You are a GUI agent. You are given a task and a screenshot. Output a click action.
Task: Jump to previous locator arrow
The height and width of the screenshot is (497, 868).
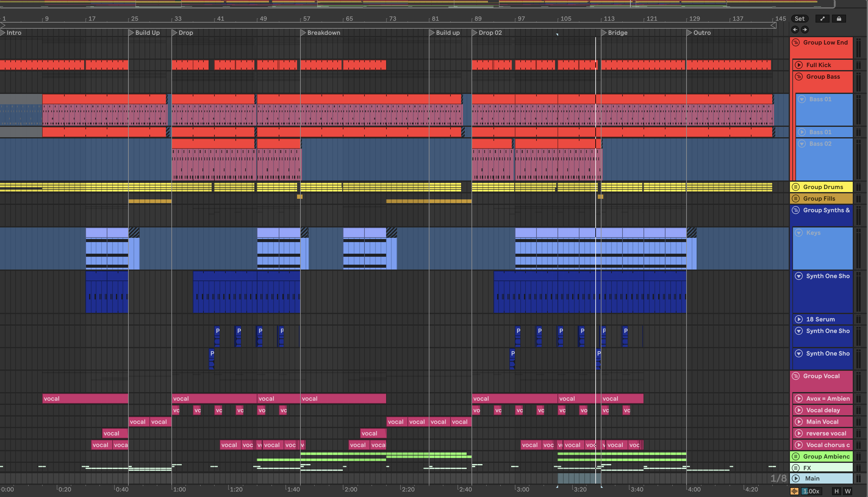(795, 30)
